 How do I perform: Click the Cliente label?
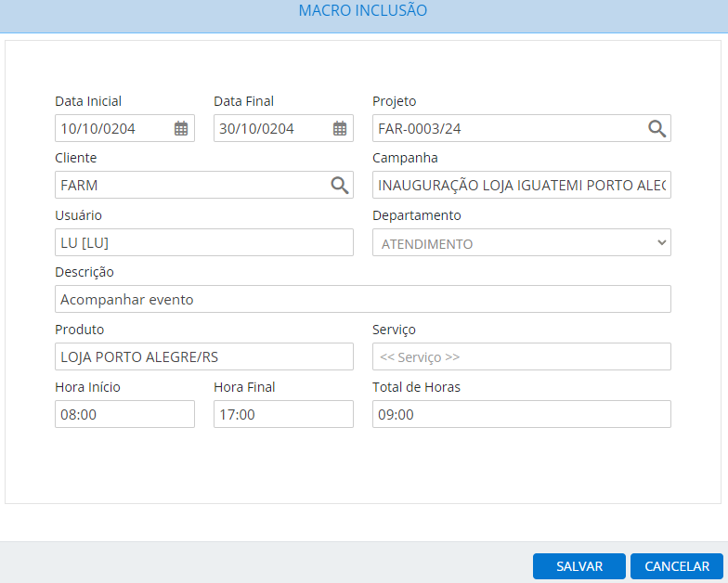(76, 158)
